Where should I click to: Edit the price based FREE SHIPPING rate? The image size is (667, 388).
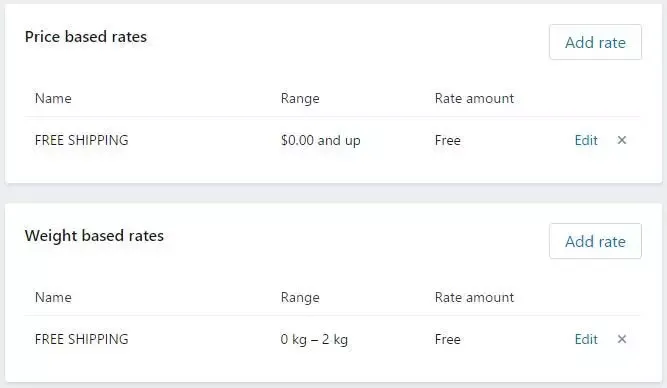coord(586,140)
